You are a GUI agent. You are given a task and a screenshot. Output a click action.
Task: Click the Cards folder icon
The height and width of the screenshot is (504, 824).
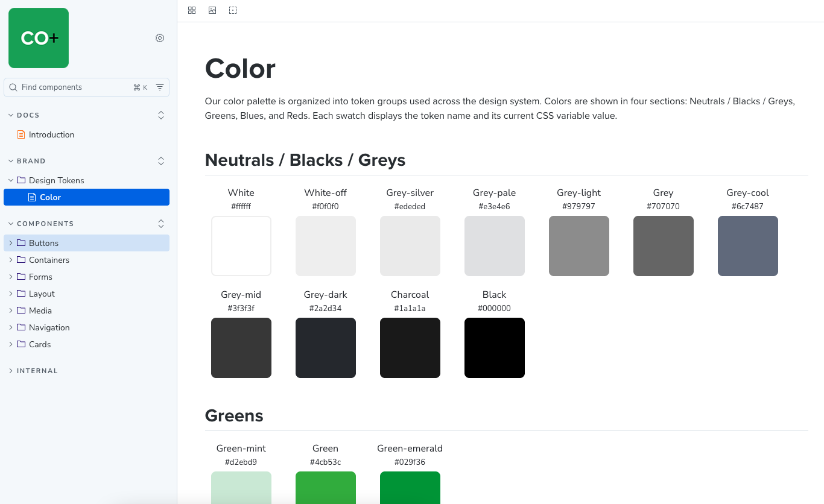pyautogui.click(x=22, y=344)
